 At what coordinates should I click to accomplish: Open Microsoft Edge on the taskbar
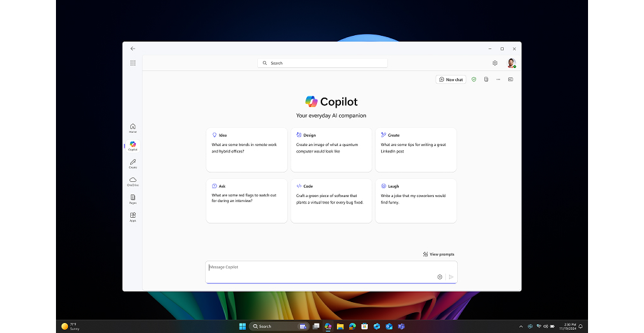coord(352,327)
